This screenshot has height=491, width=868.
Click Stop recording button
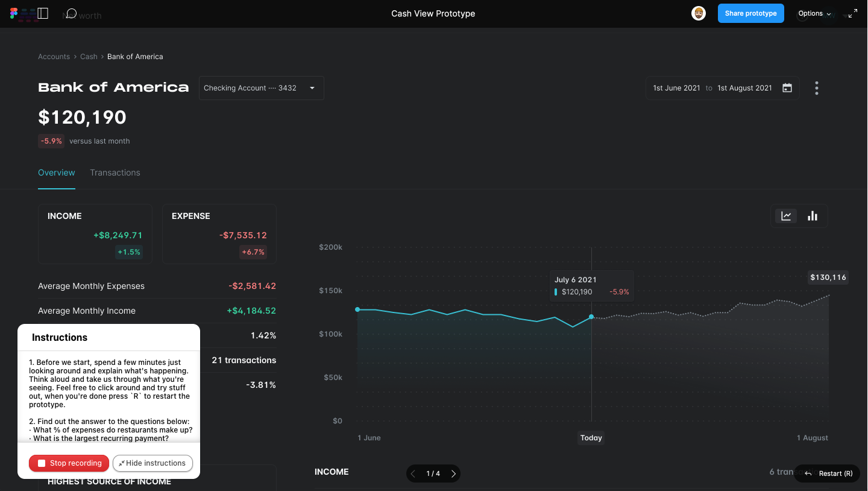click(69, 463)
